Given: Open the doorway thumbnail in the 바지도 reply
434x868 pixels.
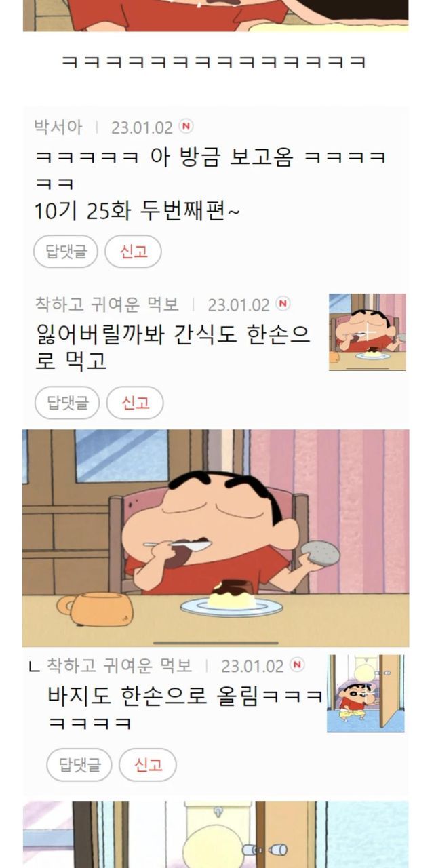Looking at the screenshot, I should (x=366, y=693).
